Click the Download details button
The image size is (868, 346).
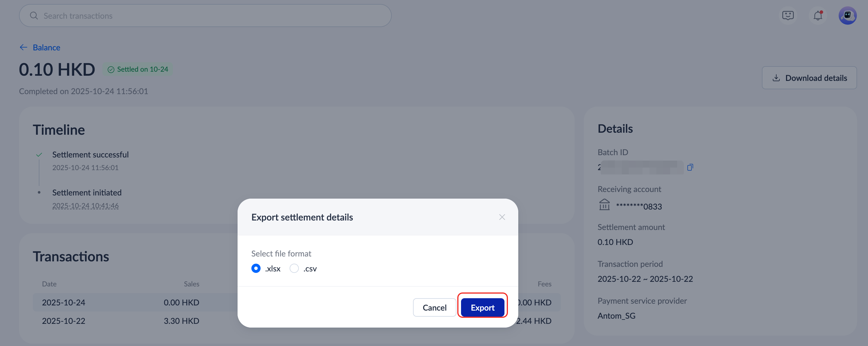pyautogui.click(x=809, y=78)
